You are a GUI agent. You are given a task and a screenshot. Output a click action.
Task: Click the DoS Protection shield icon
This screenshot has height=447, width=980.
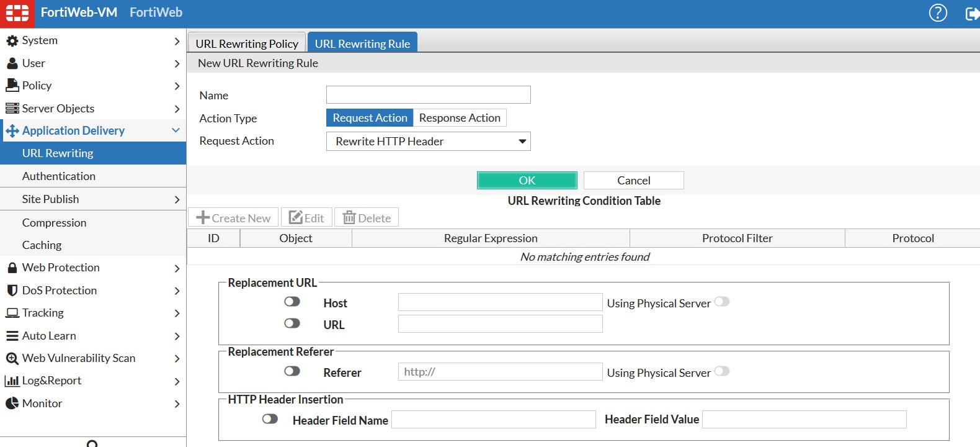[x=12, y=291]
